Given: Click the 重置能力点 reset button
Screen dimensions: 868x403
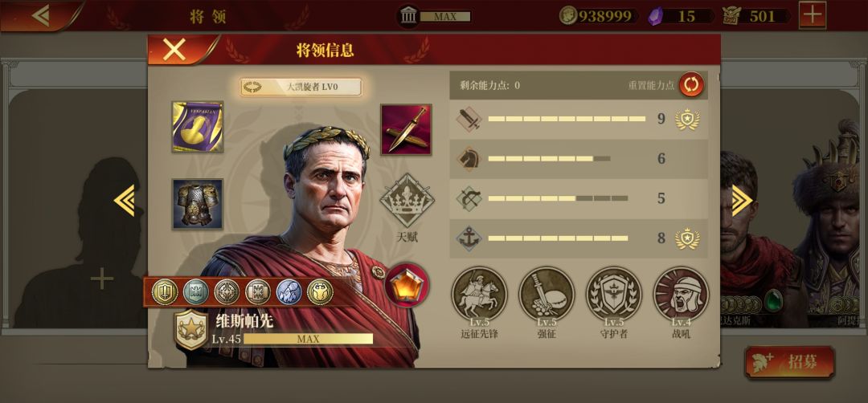Looking at the screenshot, I should pyautogui.click(x=691, y=84).
